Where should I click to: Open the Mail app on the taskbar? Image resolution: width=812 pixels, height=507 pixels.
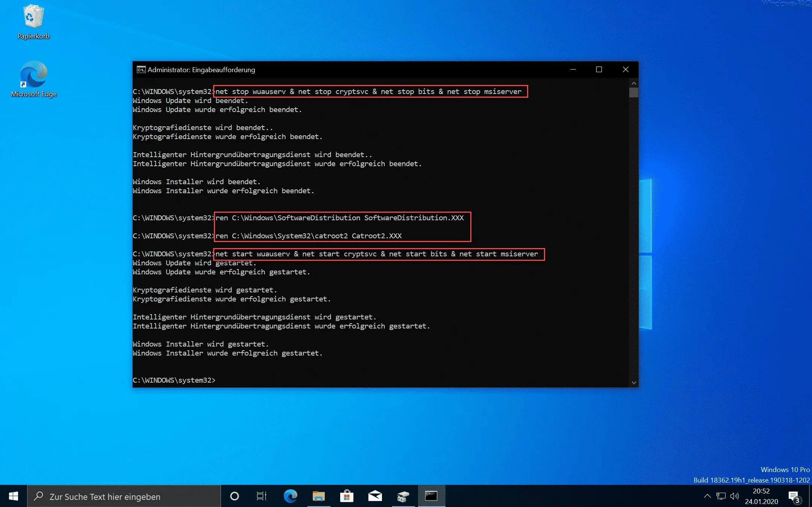click(x=375, y=496)
